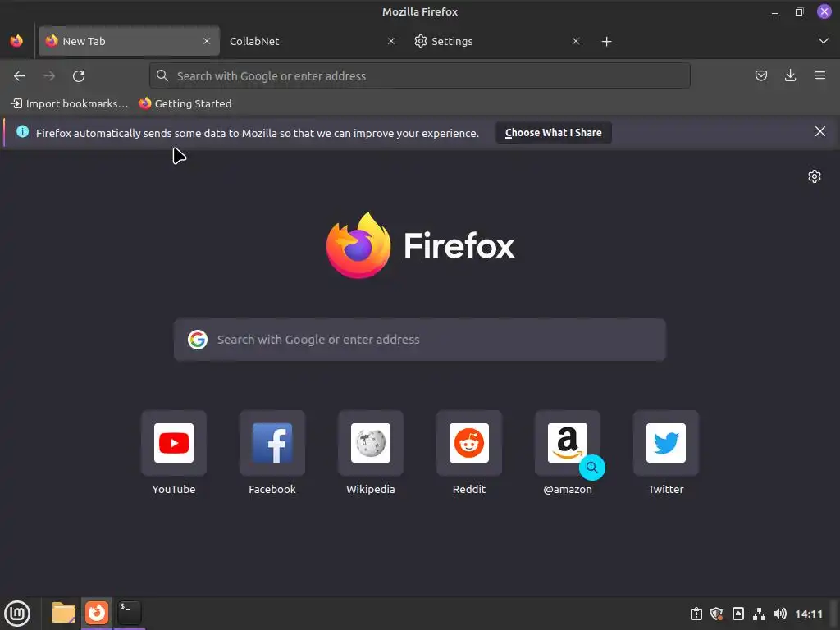Viewport: 840px width, 630px height.
Task: Open a new tab with plus button
Action: coord(606,41)
